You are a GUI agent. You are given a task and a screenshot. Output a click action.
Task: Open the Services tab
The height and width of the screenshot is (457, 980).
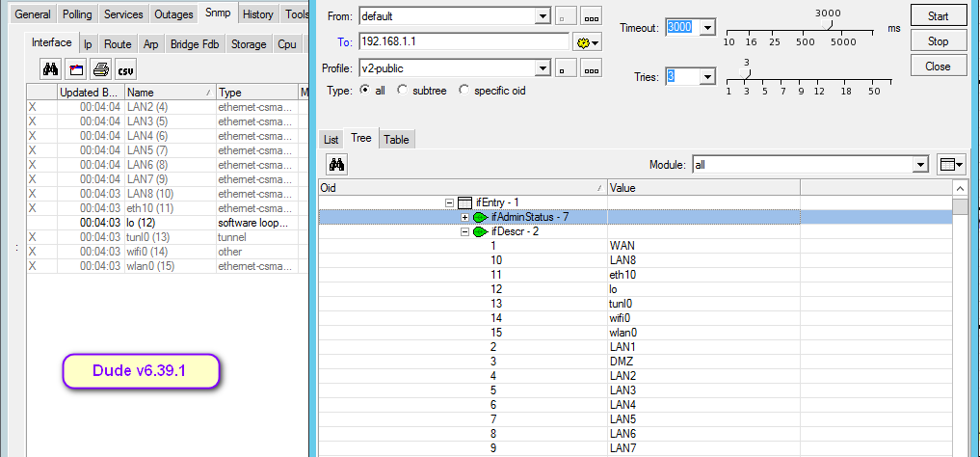[x=123, y=14]
